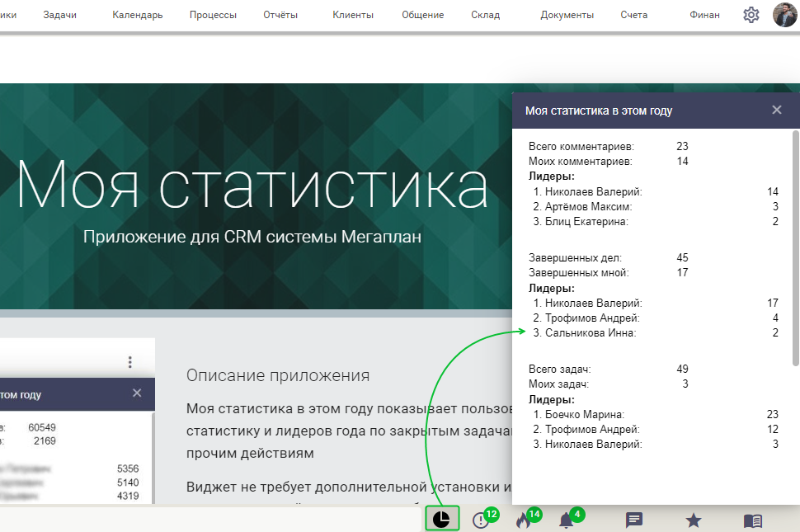Viewport: 800px width, 532px height.
Task: Click the widget preview screenshot on the left
Action: tap(74, 429)
